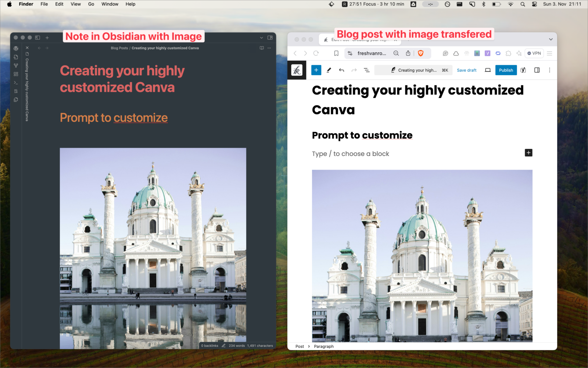588x368 pixels.
Task: Click the WordPress block inserter plus button
Action: pos(316,70)
